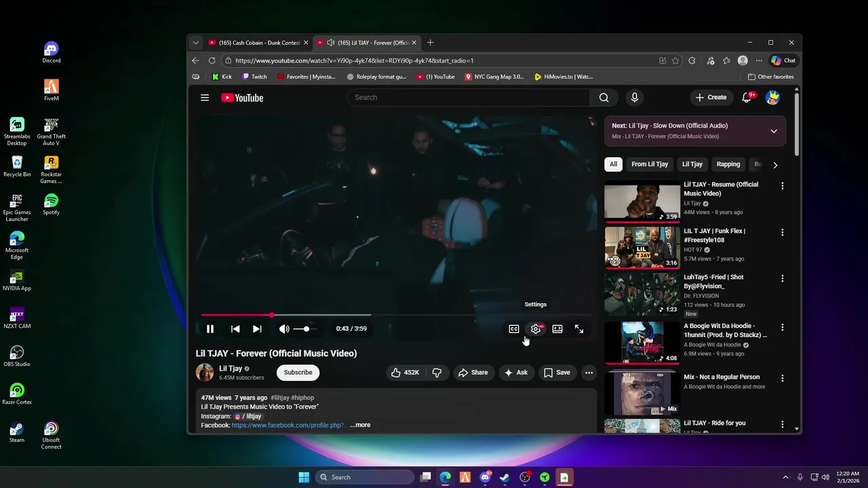Show more filter chips with right arrow
Screen dimensions: 868x488
click(775, 165)
